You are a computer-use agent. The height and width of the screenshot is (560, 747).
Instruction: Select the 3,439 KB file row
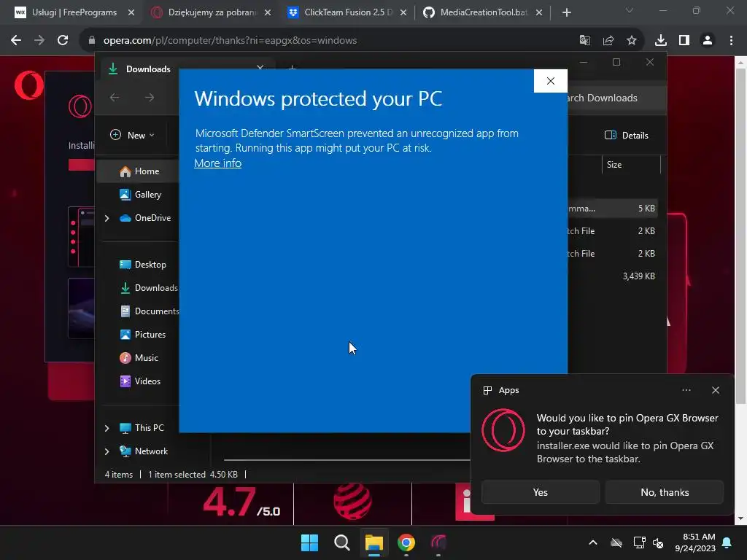[613, 276]
